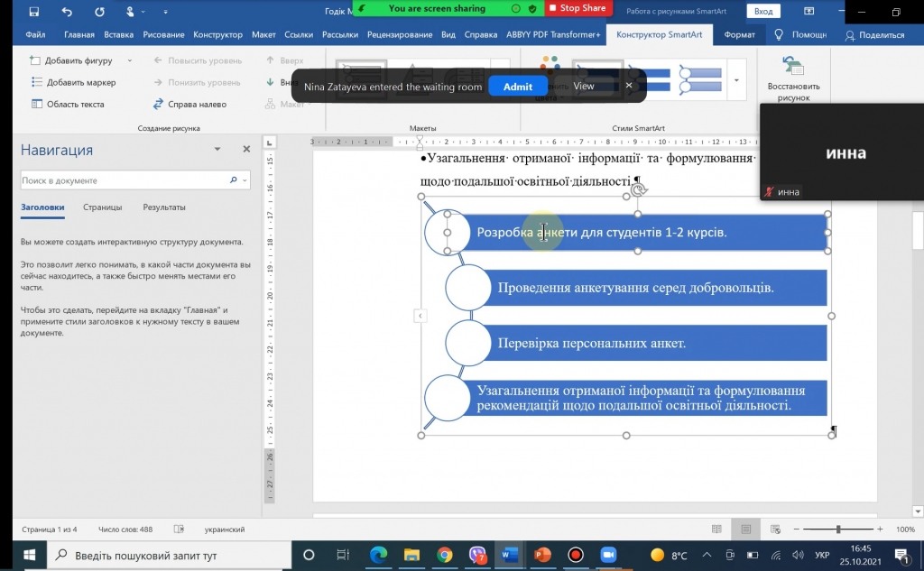The image size is (924, 571).
Task: Open the Рецензирование tab
Action: coord(400,35)
